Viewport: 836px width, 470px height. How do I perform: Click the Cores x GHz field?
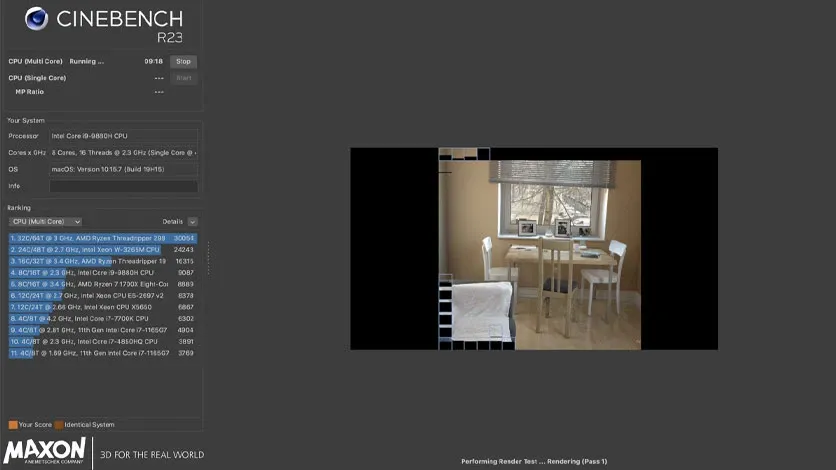tap(123, 152)
